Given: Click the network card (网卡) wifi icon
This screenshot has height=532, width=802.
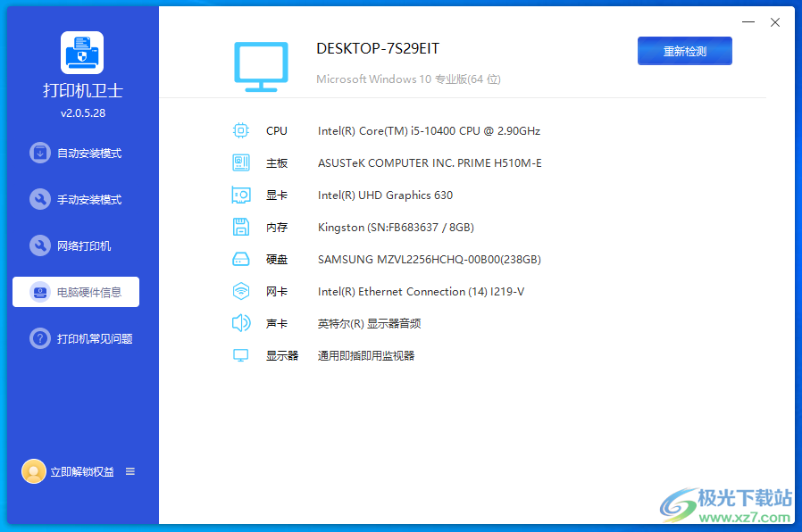Looking at the screenshot, I should click(x=240, y=291).
